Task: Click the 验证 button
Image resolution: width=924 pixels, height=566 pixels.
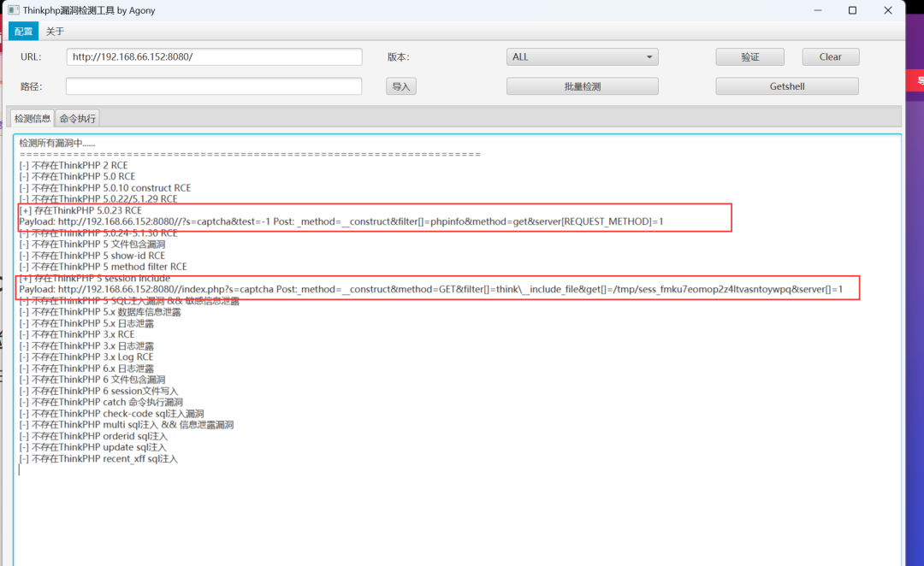Action: coord(749,57)
